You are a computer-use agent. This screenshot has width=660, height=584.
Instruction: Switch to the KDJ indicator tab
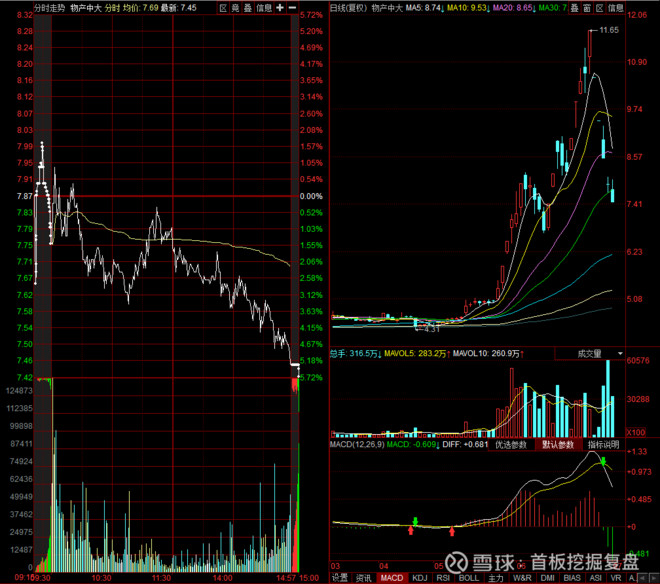(x=420, y=578)
